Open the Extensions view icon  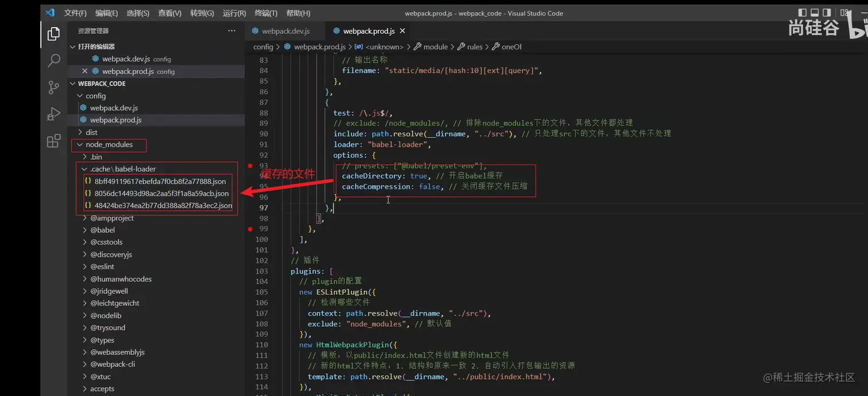[53, 141]
